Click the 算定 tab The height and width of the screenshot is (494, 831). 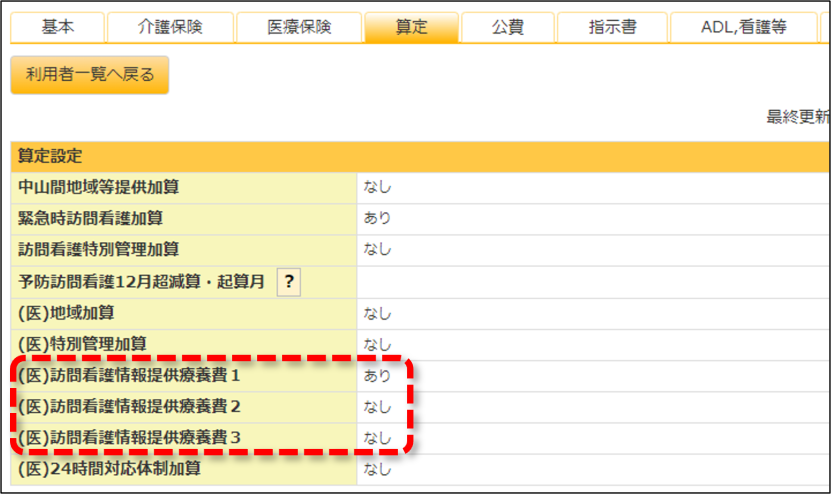(411, 27)
